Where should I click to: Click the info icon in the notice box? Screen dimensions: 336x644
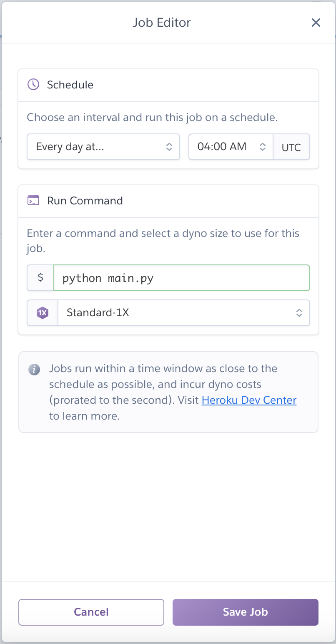point(34,369)
